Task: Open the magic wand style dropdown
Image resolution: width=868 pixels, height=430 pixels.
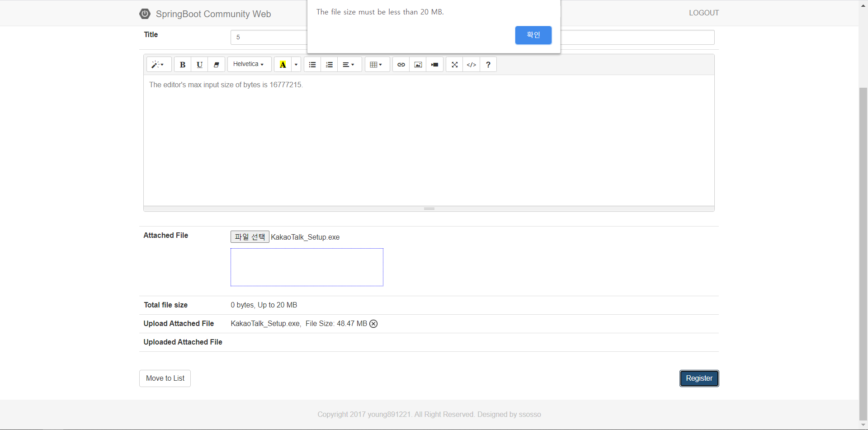Action: click(158, 65)
